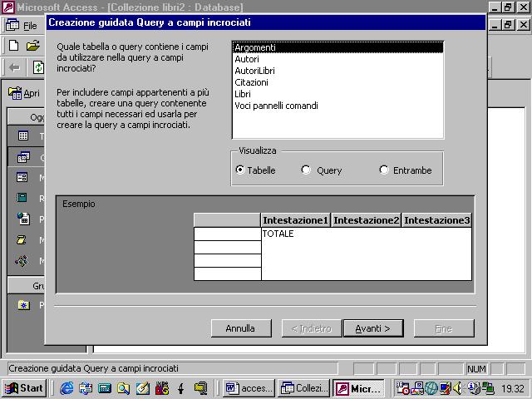The height and width of the screenshot is (399, 532).
Task: Click the database window icon beside File
Action: point(12,26)
